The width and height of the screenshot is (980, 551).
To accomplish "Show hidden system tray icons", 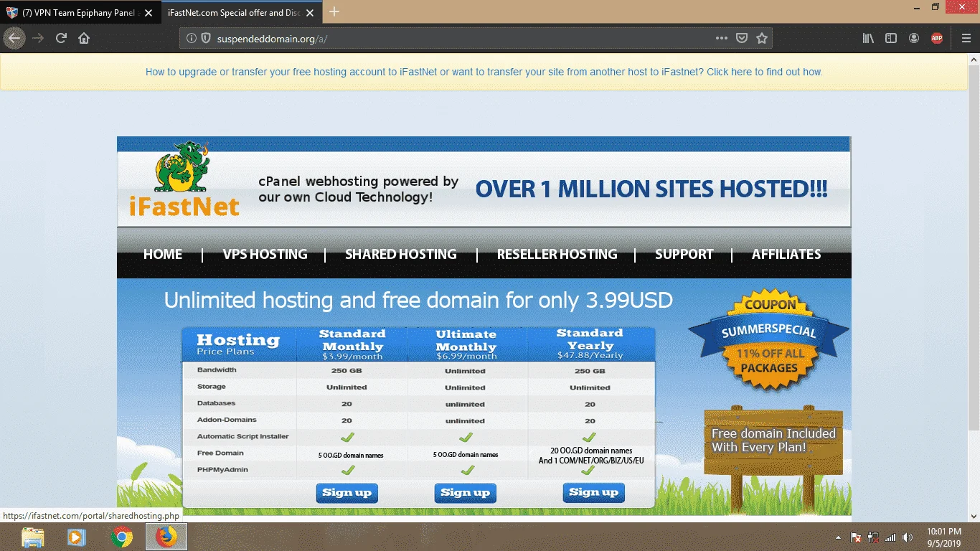I will (x=838, y=537).
